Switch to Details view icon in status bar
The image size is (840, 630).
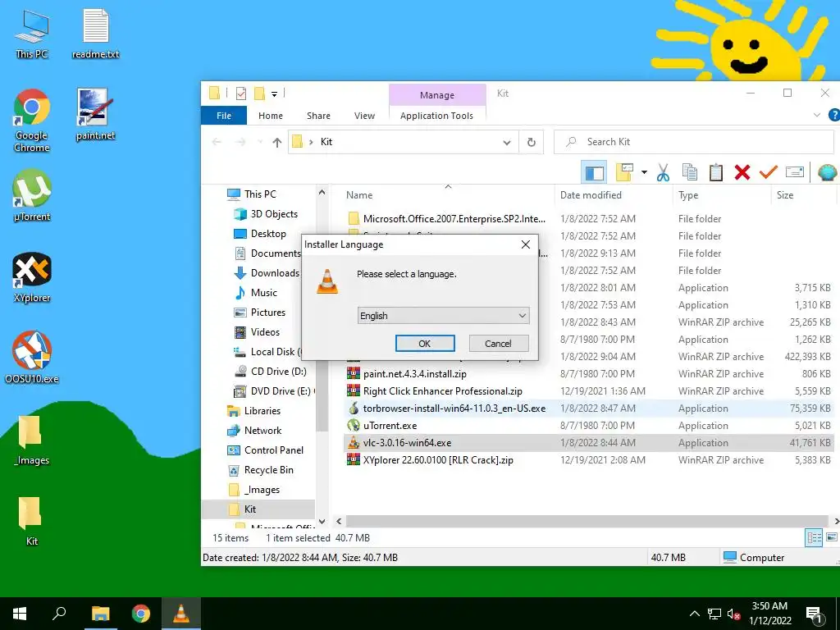click(814, 537)
